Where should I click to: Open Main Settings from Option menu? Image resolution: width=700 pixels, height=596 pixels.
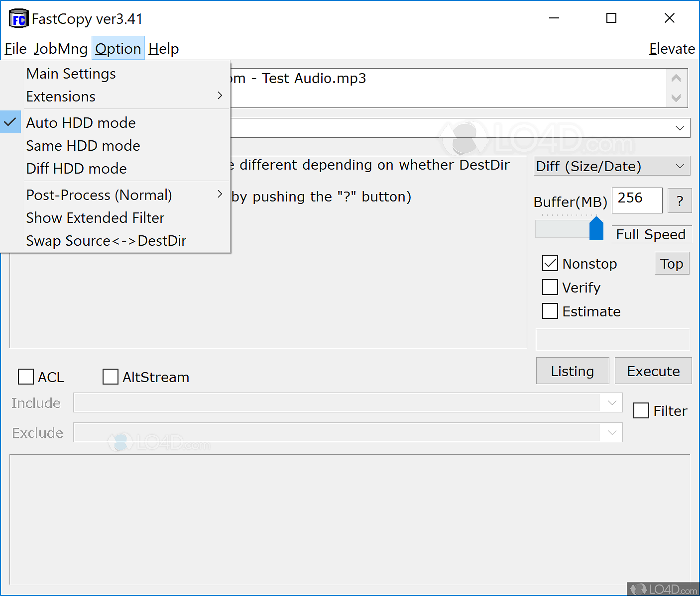71,74
